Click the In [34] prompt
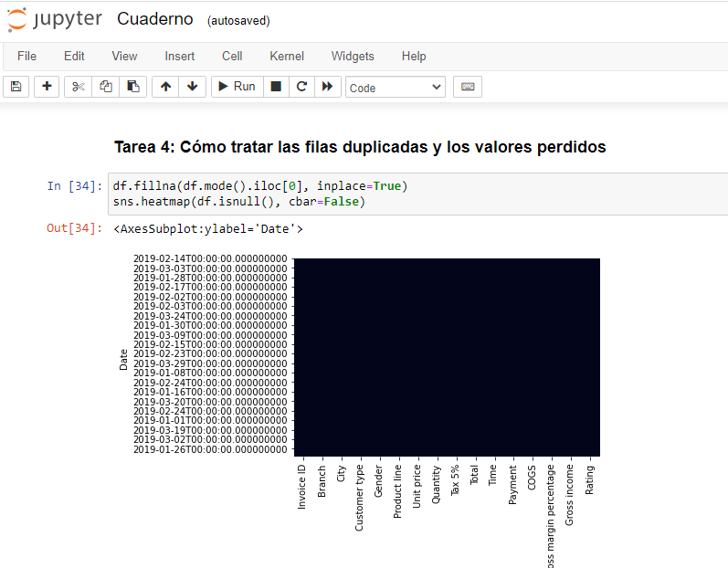 [74, 186]
